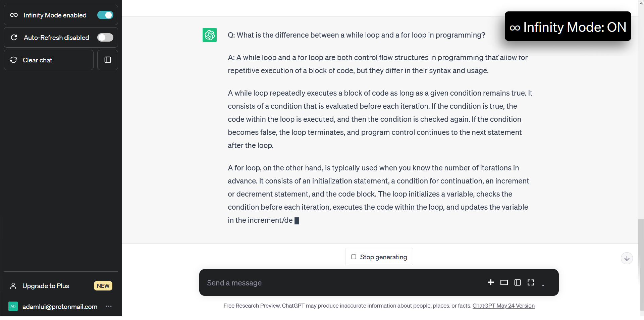Click the plus icon in message box
644x320 pixels.
click(491, 282)
